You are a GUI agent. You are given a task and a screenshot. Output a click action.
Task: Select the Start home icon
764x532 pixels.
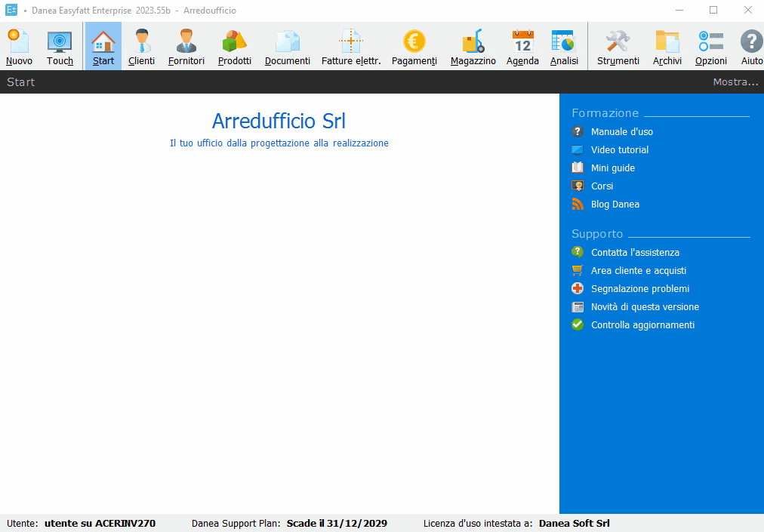pyautogui.click(x=103, y=47)
